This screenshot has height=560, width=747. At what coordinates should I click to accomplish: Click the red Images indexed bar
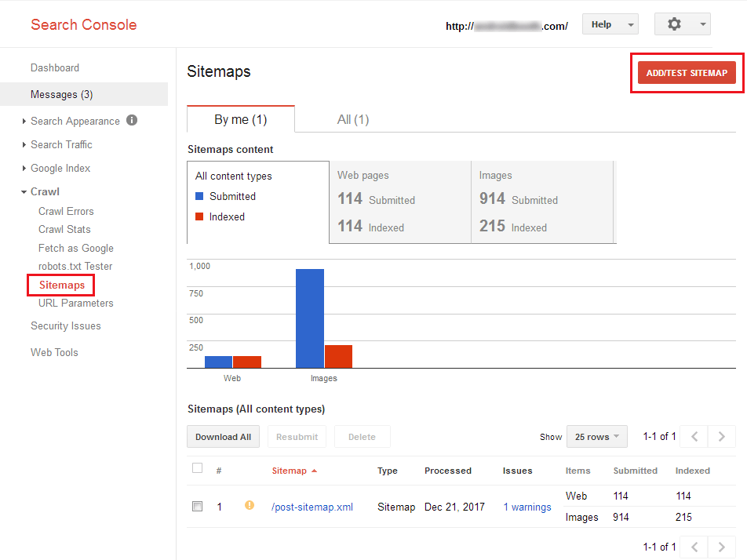click(338, 357)
